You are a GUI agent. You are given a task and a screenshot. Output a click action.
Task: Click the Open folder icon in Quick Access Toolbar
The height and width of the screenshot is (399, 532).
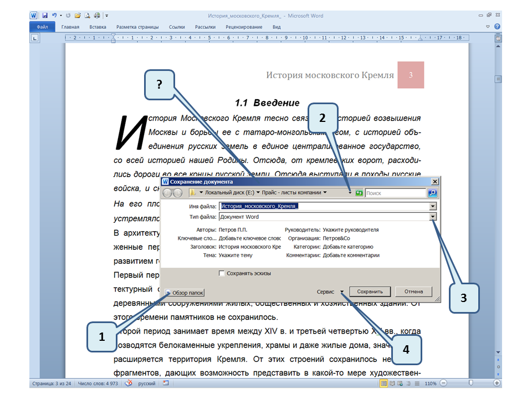(x=78, y=16)
